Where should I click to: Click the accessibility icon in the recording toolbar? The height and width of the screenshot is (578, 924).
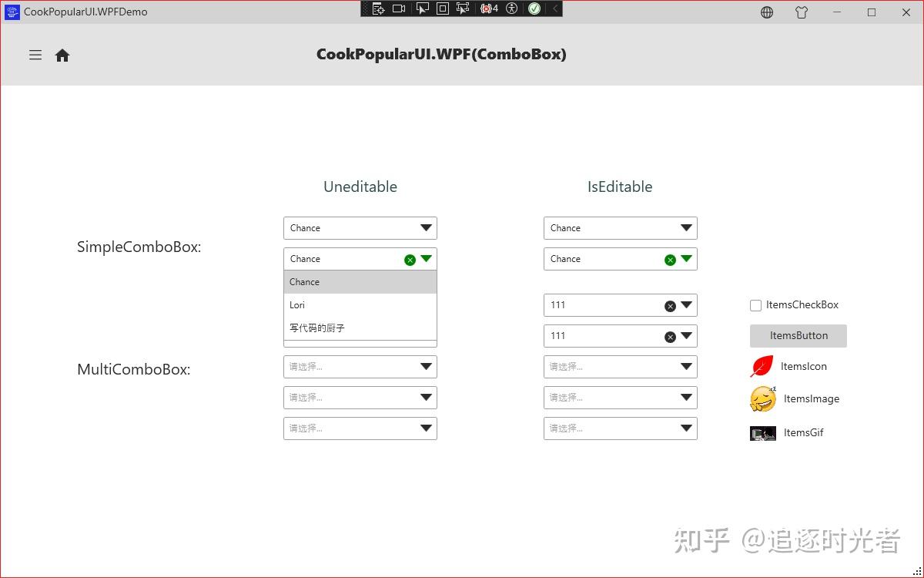pos(511,8)
